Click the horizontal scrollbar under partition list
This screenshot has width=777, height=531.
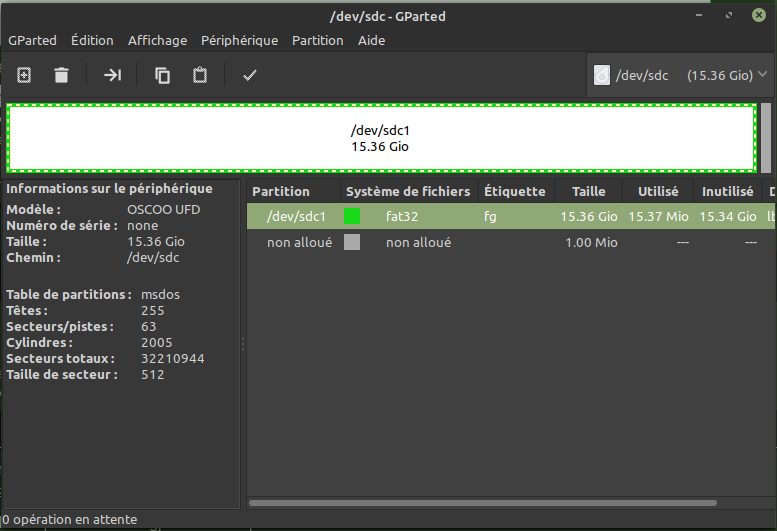[x=482, y=502]
